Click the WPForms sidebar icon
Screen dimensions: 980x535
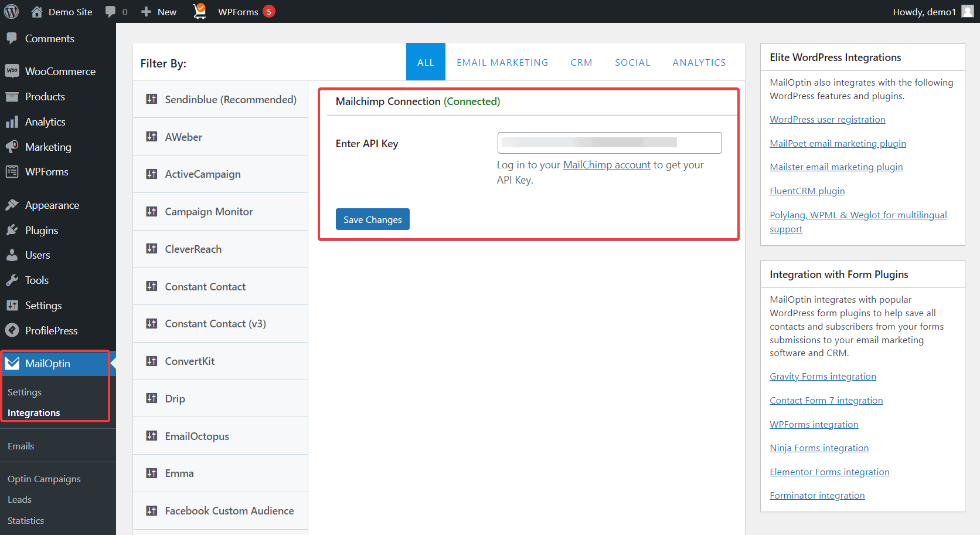[12, 172]
